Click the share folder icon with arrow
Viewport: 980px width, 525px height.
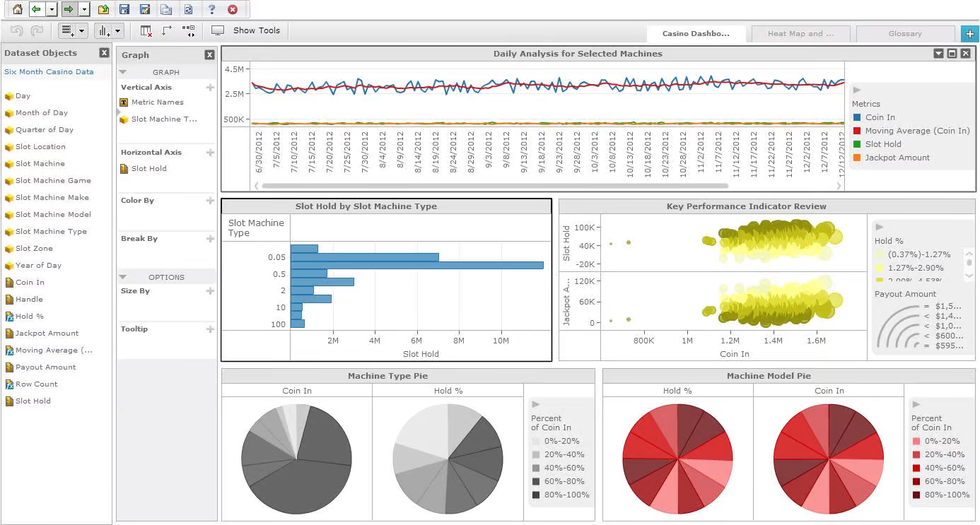(x=103, y=9)
